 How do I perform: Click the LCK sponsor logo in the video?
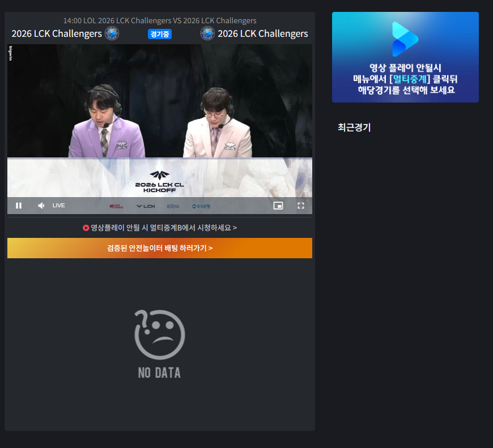coord(146,206)
